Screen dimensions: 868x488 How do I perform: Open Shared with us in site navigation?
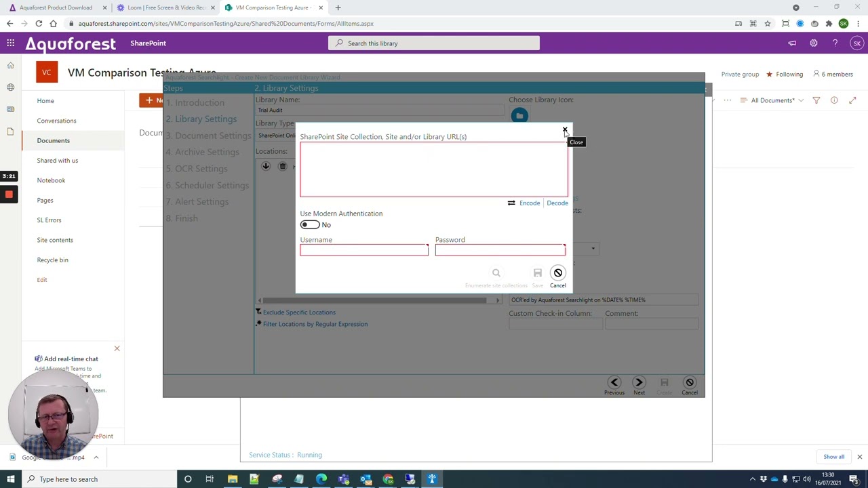coord(58,161)
